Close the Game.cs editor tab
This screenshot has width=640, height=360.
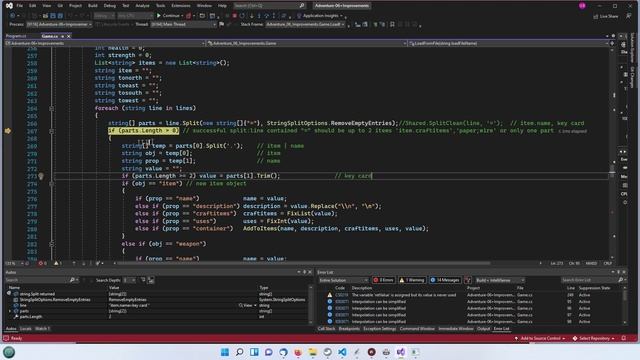coord(69,36)
